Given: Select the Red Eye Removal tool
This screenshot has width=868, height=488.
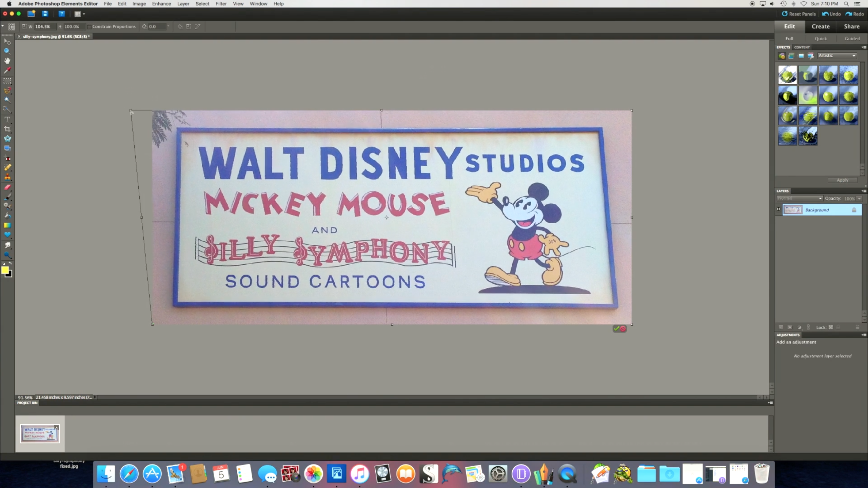Looking at the screenshot, I should click(7, 158).
